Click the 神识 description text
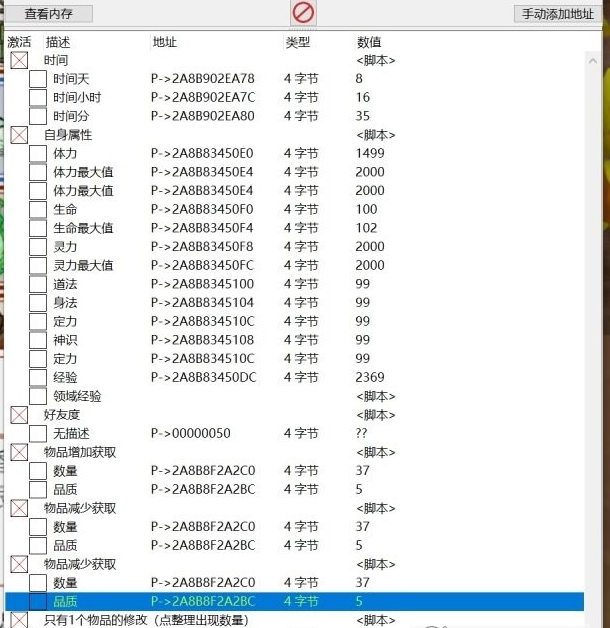The height and width of the screenshot is (628, 610). [65, 340]
